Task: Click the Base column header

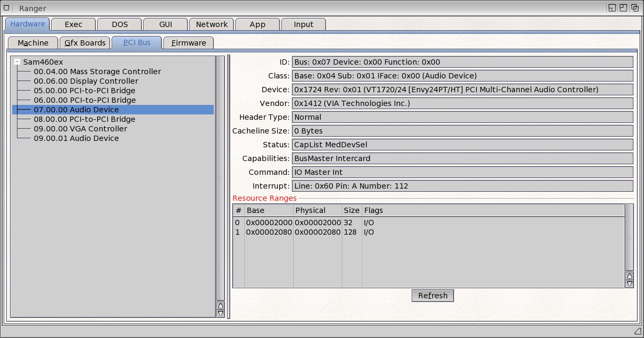Action: (268, 210)
